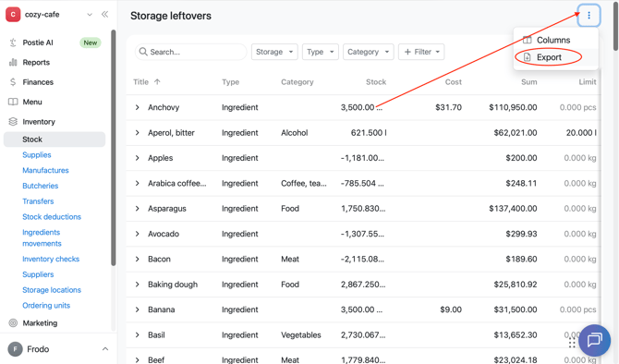Go to Supplies page
The width and height of the screenshot is (619, 364).
pos(37,155)
